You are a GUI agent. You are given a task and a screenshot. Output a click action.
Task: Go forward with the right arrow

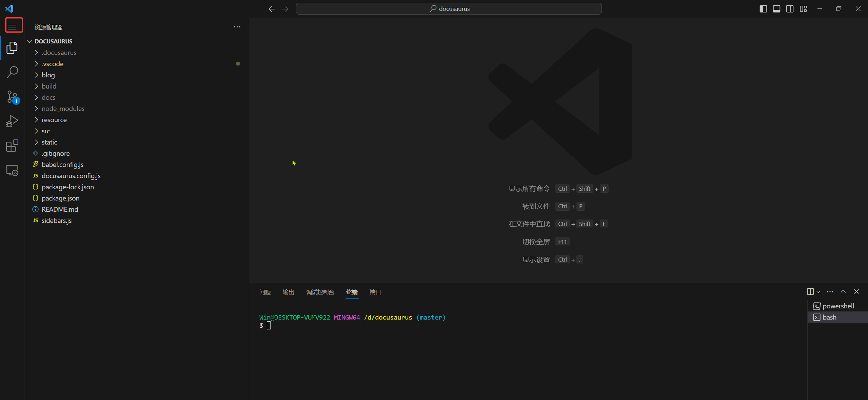[285, 9]
